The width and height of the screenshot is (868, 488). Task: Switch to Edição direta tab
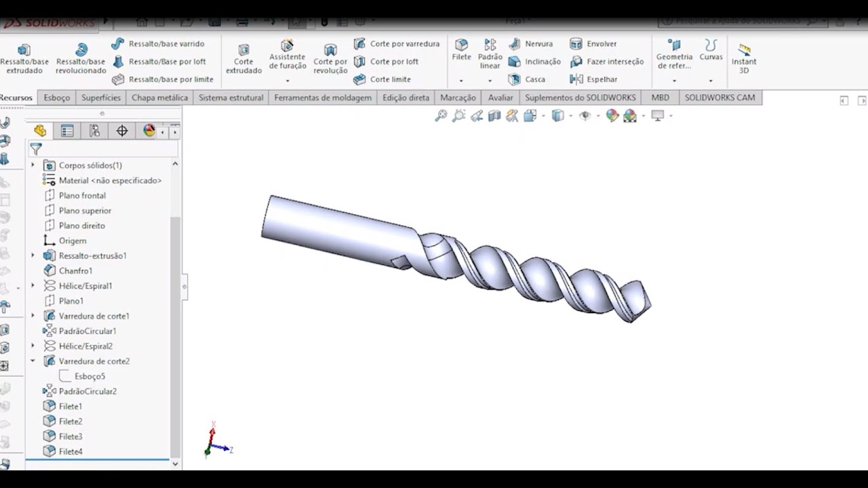[x=406, y=98]
